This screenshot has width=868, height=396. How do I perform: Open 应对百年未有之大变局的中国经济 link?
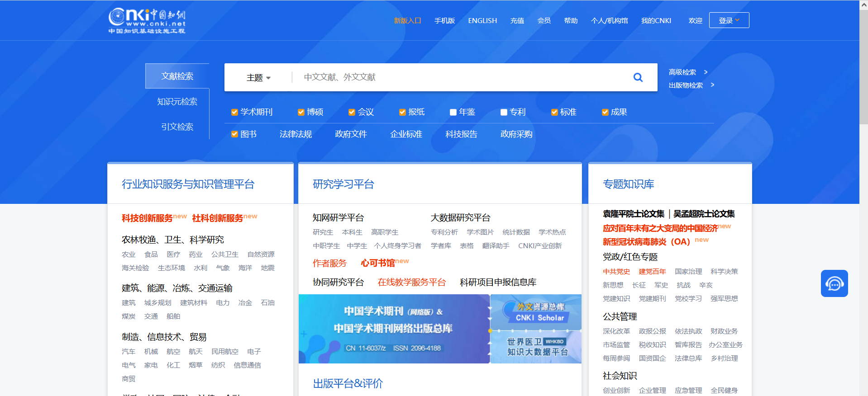[660, 228]
